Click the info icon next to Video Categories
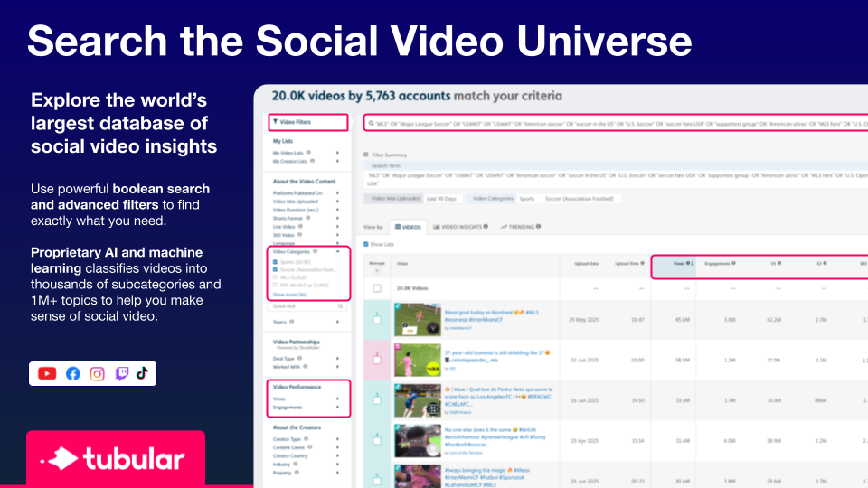Viewport: 868px width, 488px height. pos(315,252)
